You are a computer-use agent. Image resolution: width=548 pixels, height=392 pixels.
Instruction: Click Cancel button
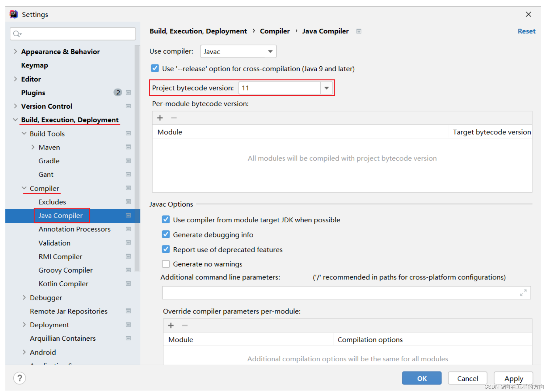(467, 378)
